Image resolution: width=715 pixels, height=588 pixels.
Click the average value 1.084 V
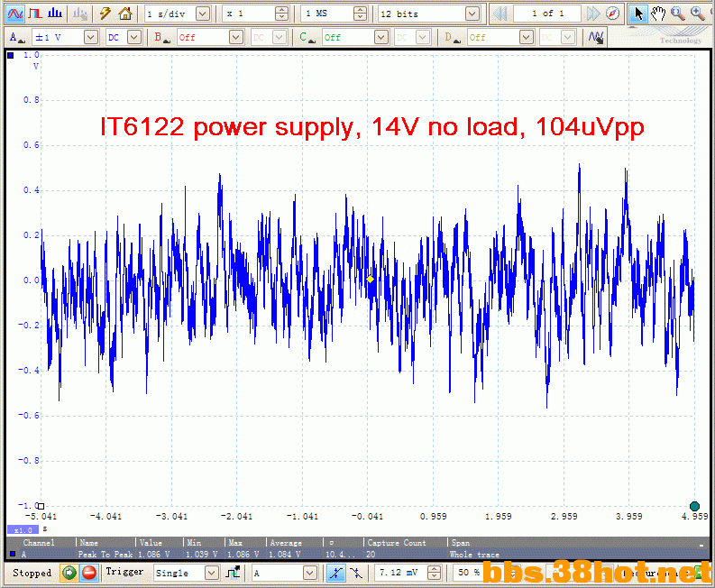[285, 555]
